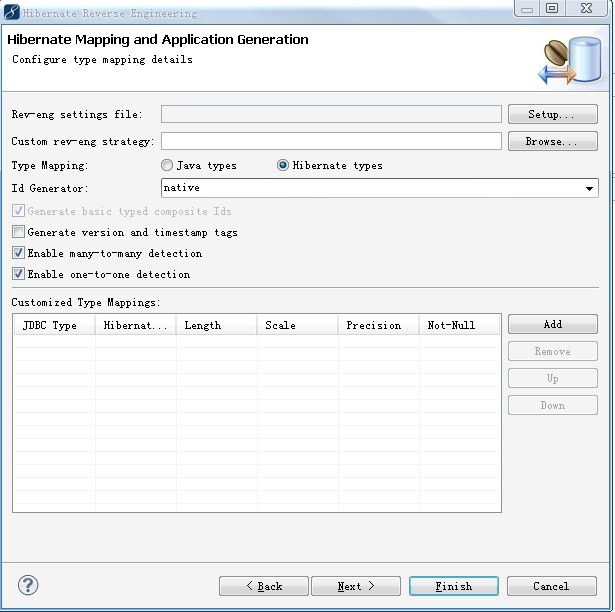Screen dimensions: 615x612
Task: Click the Precision column header
Action: [378, 325]
